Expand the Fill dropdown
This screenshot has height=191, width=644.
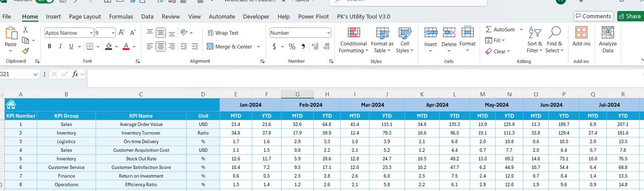pyautogui.click(x=504, y=40)
